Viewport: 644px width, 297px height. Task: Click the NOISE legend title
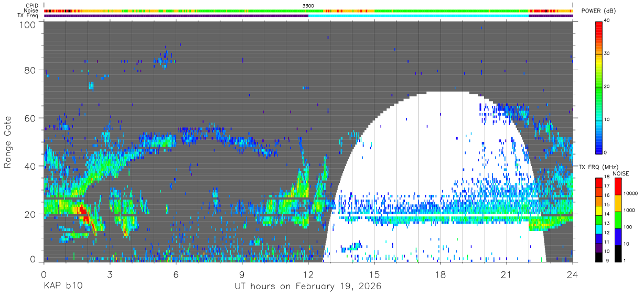tap(620, 173)
